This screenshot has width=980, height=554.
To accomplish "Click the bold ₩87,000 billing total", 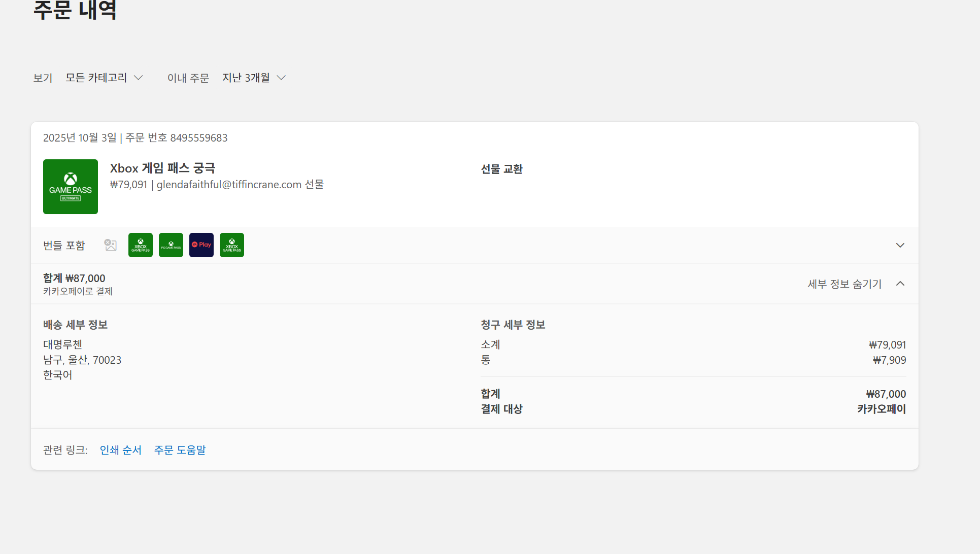I will (886, 394).
